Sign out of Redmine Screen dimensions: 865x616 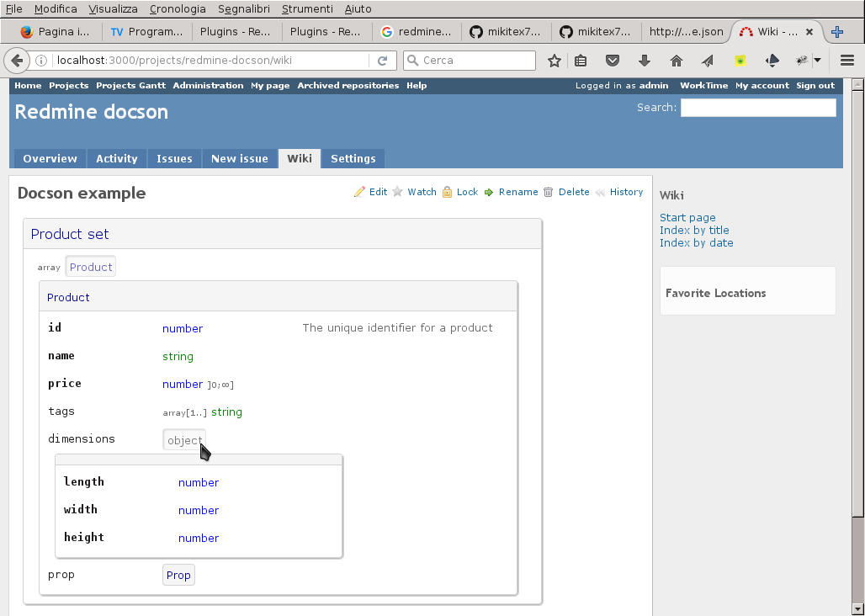[x=815, y=86]
